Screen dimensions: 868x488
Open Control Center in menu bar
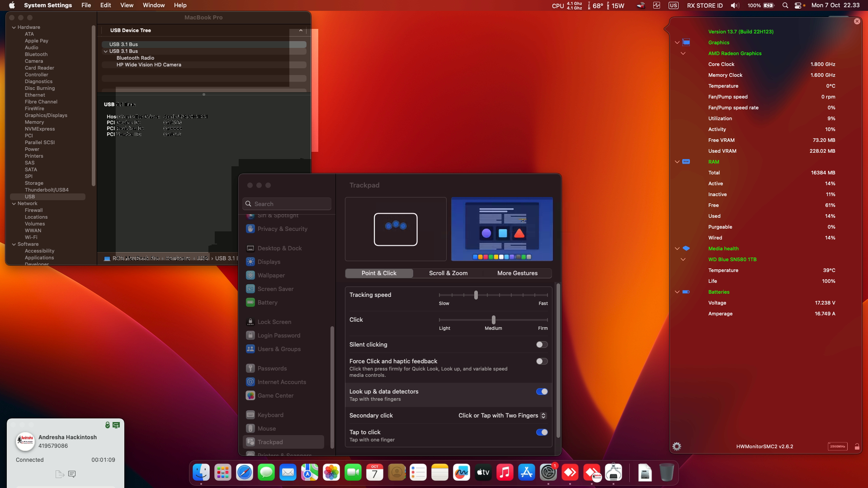[x=798, y=5]
